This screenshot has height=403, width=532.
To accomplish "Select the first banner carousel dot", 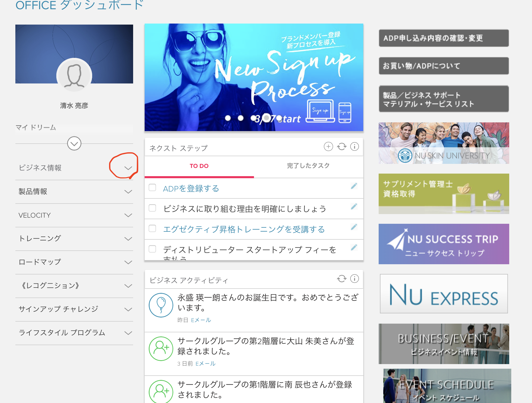I will tap(228, 118).
